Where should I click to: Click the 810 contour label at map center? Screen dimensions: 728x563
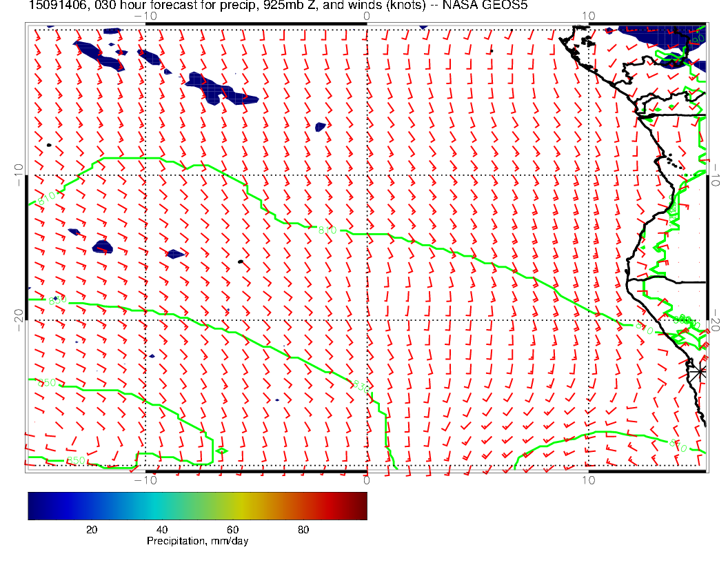(x=327, y=230)
